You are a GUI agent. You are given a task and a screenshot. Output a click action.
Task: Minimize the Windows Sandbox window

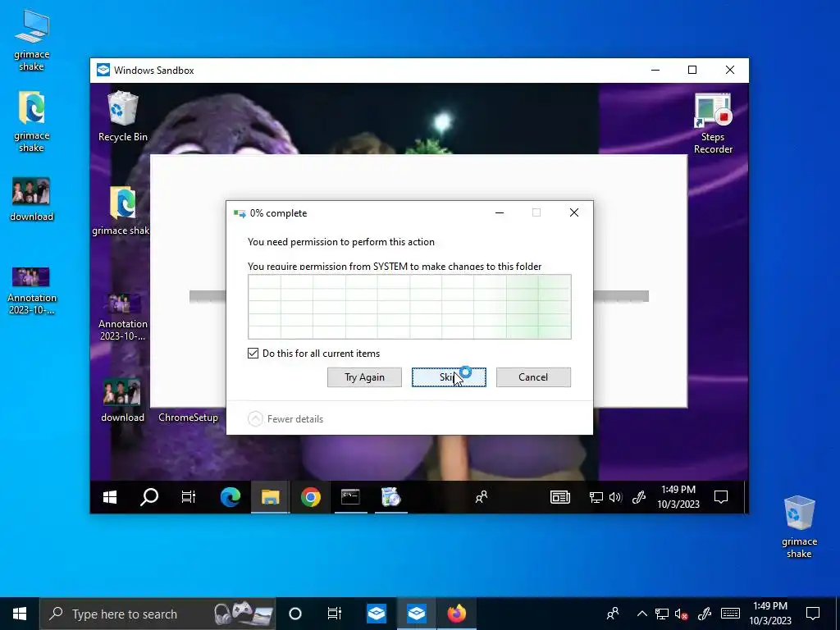[655, 71]
